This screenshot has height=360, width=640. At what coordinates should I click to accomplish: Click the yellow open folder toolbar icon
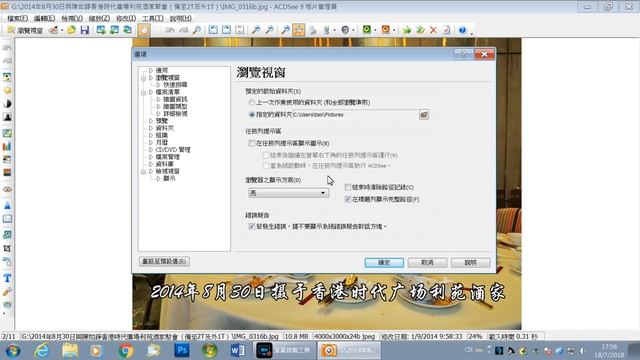pos(71,30)
